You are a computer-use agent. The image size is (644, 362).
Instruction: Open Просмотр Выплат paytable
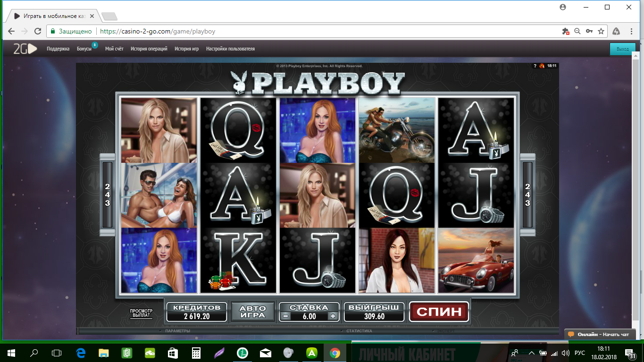point(141,313)
